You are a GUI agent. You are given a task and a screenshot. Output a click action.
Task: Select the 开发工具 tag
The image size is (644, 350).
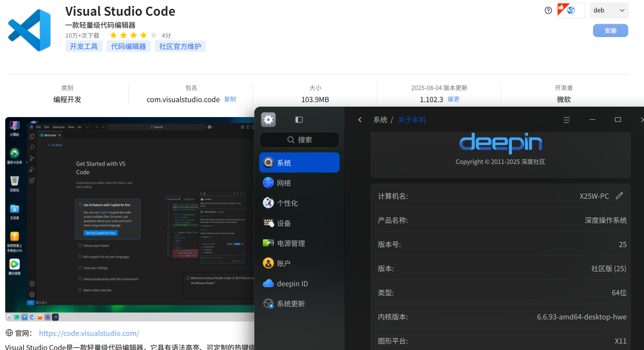84,46
